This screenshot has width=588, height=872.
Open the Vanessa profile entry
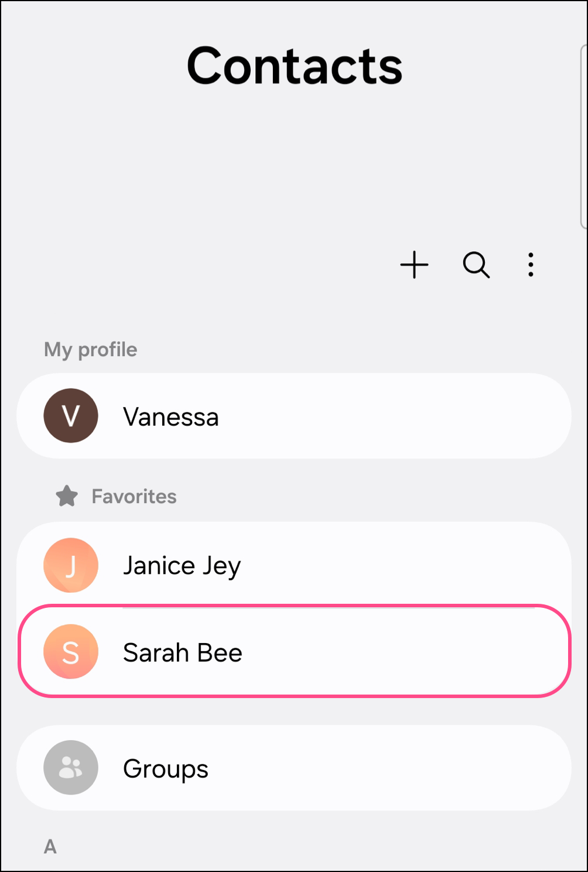tap(171, 417)
